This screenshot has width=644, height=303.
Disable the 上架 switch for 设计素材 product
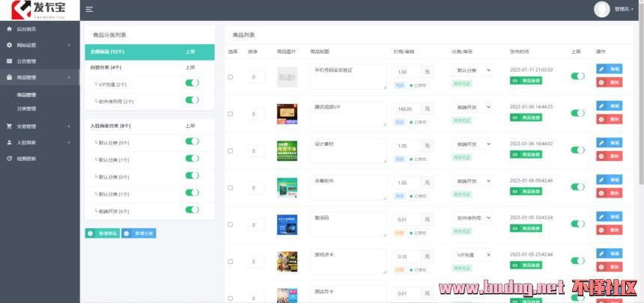pyautogui.click(x=577, y=150)
